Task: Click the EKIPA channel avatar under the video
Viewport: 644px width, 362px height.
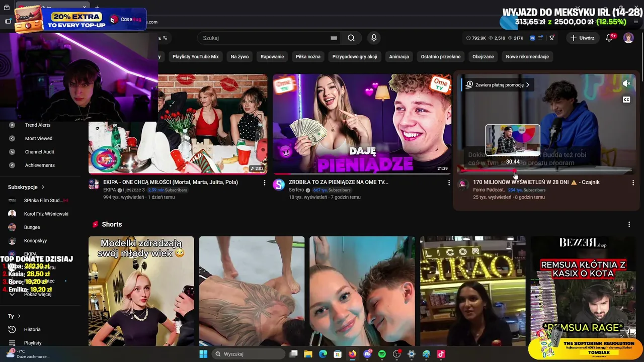Action: pyautogui.click(x=94, y=185)
